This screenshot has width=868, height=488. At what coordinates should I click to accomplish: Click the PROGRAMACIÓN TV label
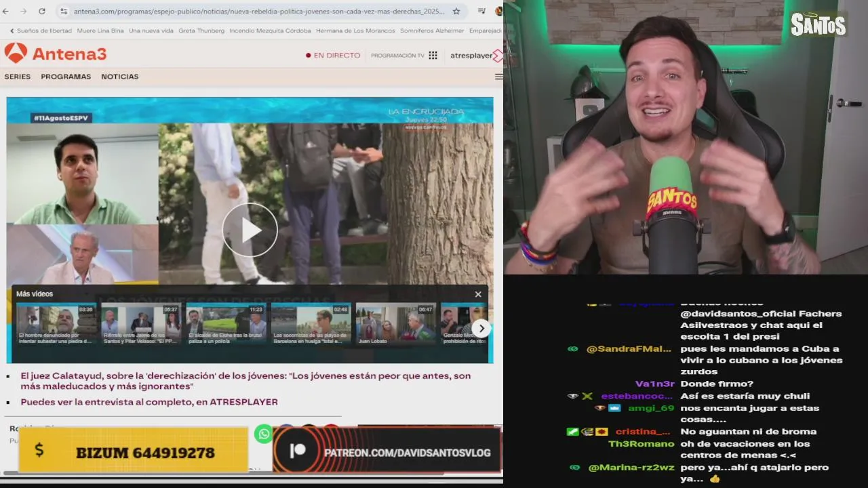[x=397, y=56]
